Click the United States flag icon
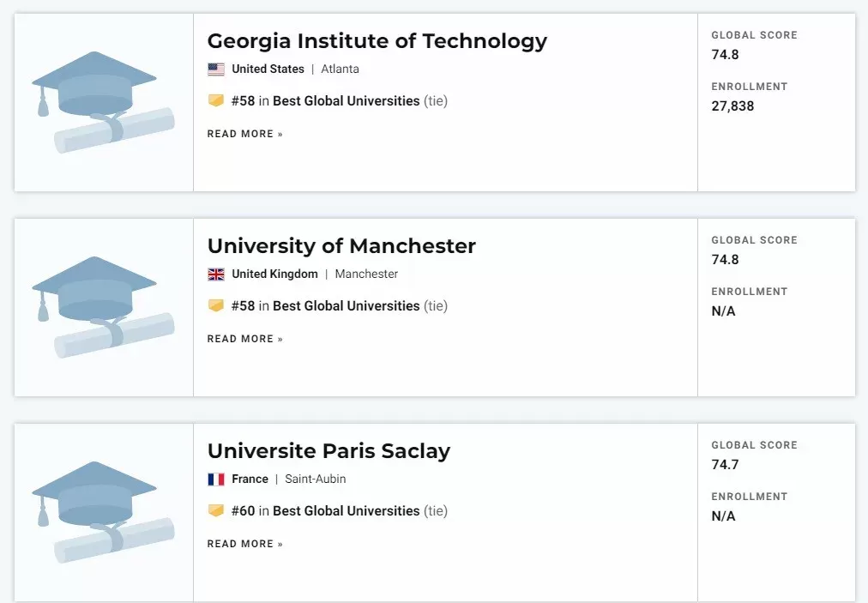868x603 pixels. pyautogui.click(x=216, y=69)
